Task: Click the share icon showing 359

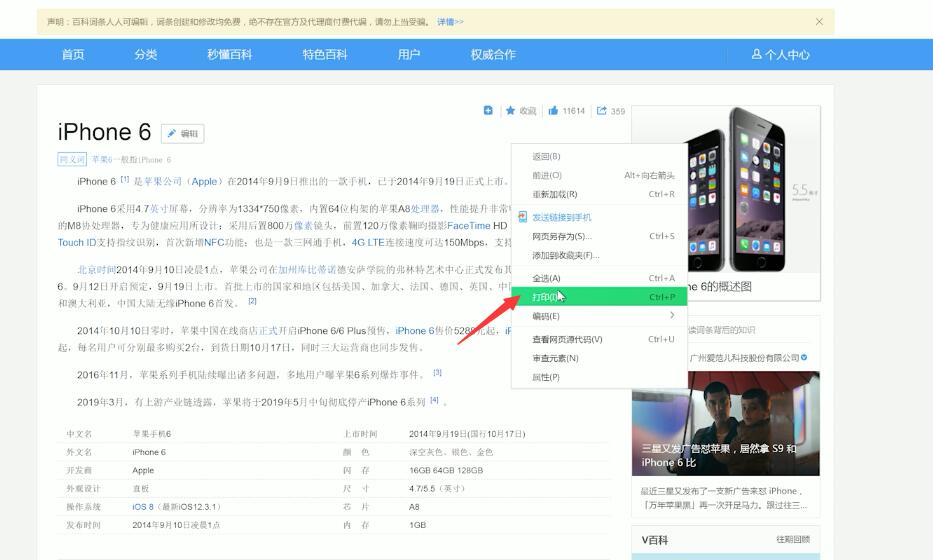Action: tap(602, 110)
